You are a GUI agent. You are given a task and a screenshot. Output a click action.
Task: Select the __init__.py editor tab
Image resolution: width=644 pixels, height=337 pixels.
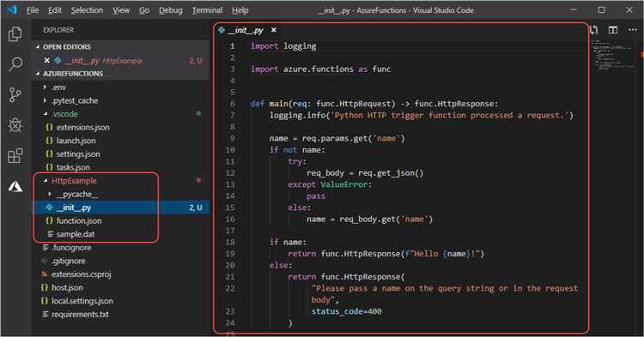246,30
